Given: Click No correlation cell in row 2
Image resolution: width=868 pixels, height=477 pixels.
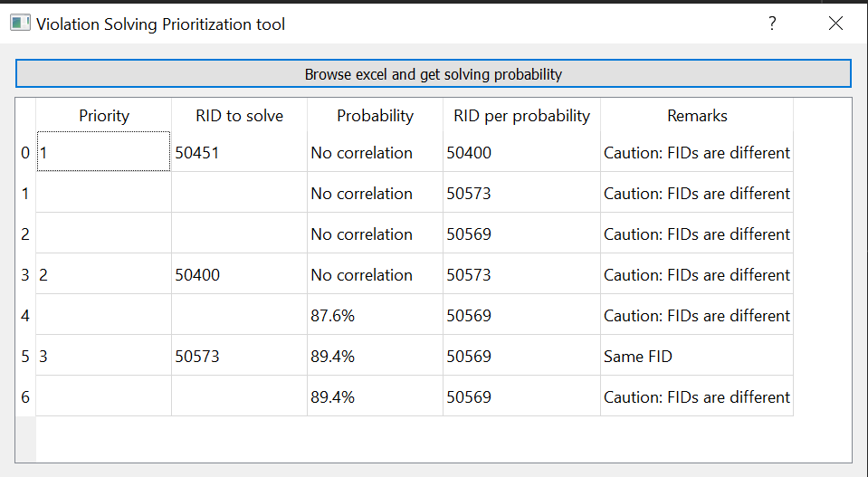Looking at the screenshot, I should click(375, 234).
